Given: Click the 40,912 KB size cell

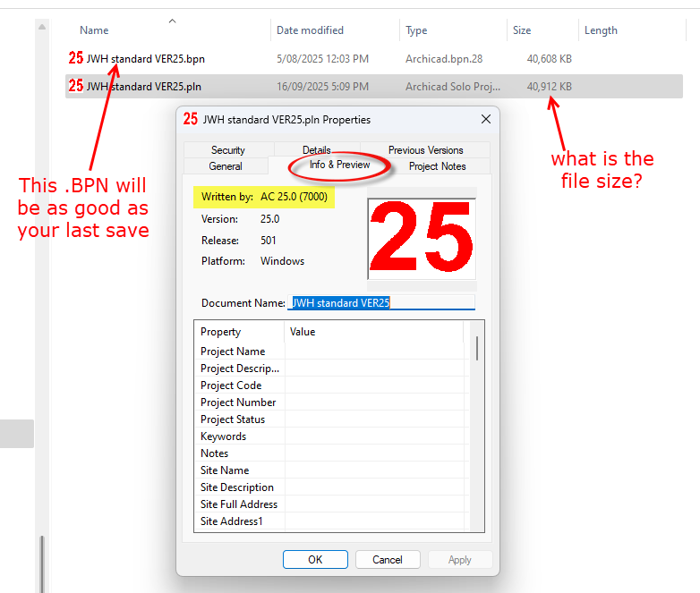Looking at the screenshot, I should pyautogui.click(x=549, y=86).
